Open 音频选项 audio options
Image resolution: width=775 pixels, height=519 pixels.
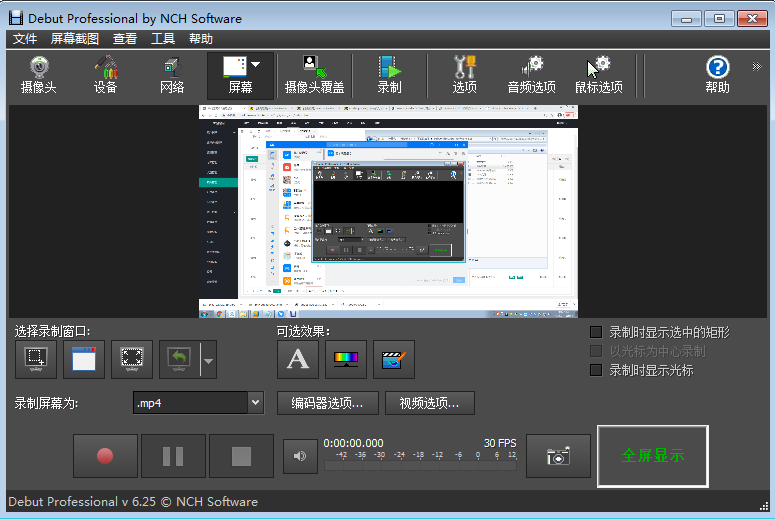[x=531, y=75]
